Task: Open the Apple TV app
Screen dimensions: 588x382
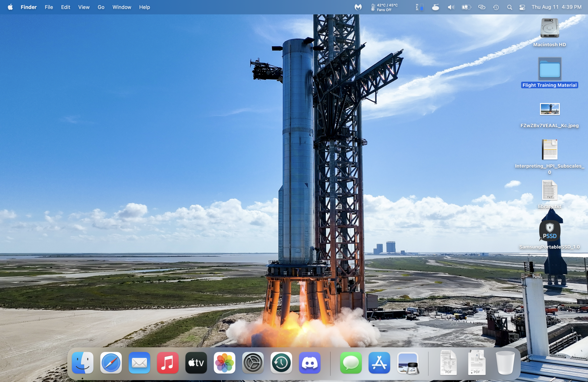Action: (196, 363)
